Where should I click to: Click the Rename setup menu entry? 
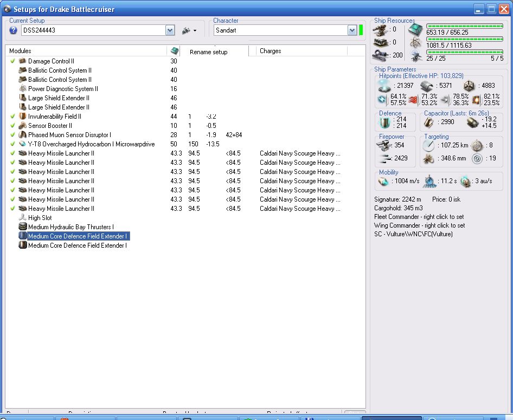pyautogui.click(x=208, y=52)
